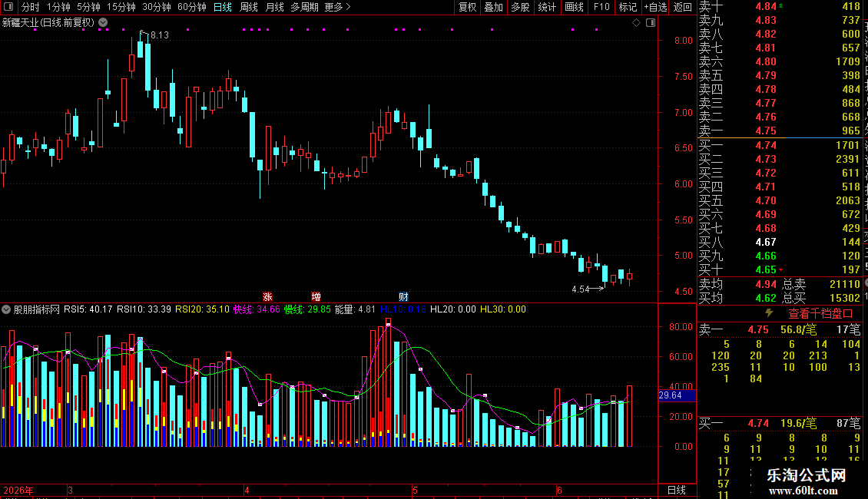Click the 日线 label at bottom right

point(677,490)
